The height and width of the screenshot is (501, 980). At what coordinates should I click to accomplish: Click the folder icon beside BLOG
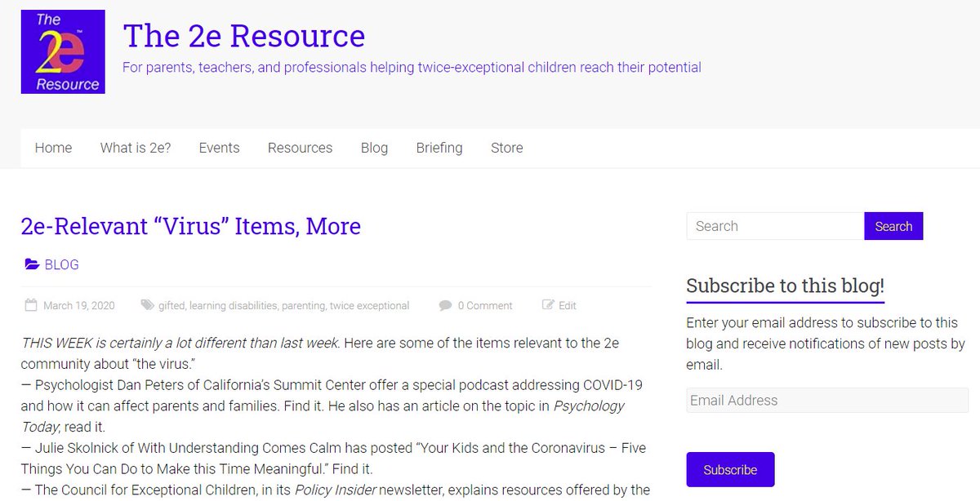pos(32,264)
